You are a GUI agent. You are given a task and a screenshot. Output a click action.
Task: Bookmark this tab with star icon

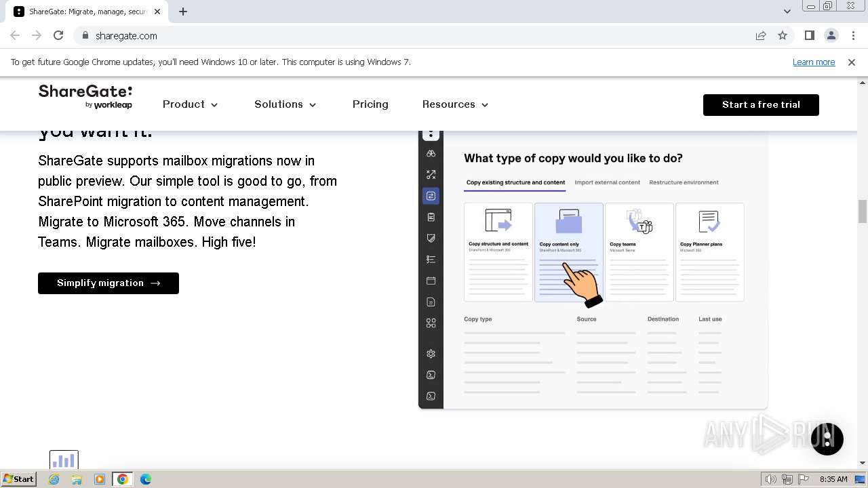[783, 36]
